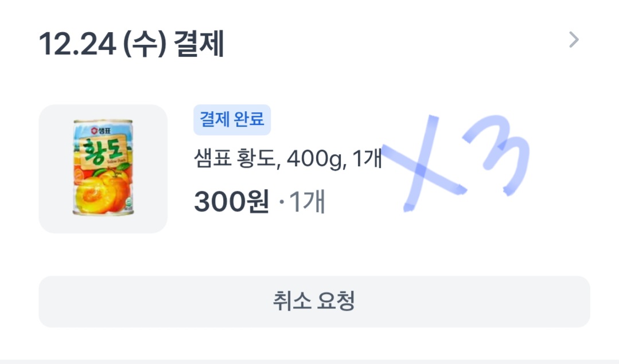Open the 샘표 황도 can product thumbnail
619x364 pixels.
(x=103, y=169)
